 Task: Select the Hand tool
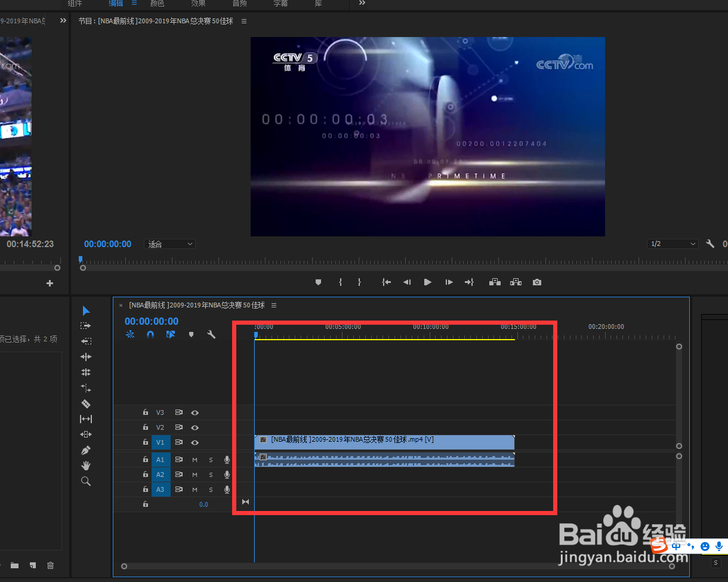86,466
